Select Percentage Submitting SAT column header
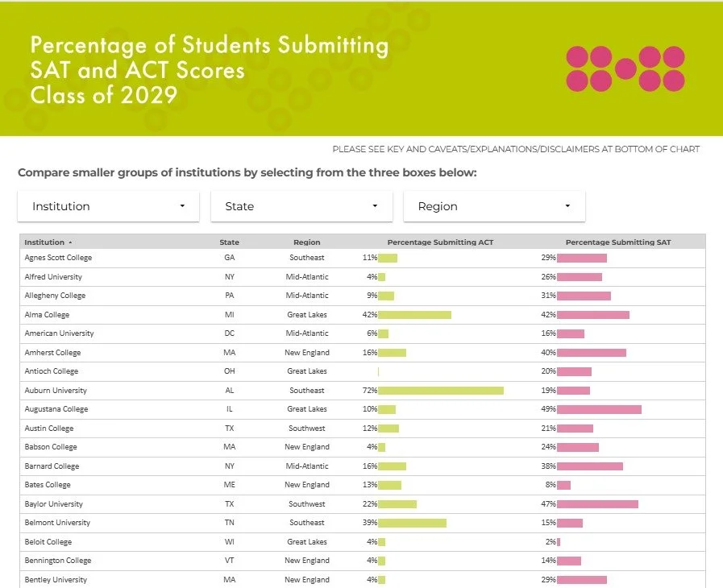This screenshot has height=588, width=723. (618, 242)
